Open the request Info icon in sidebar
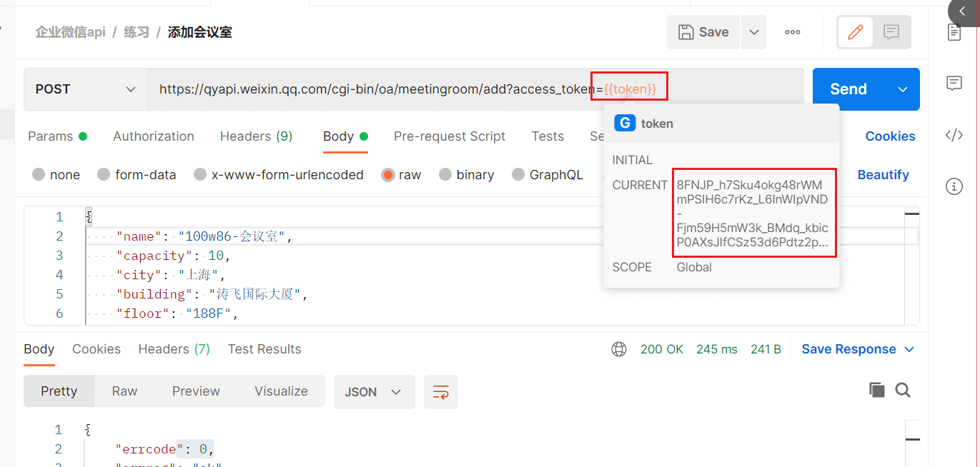This screenshot has width=980, height=467. (954, 187)
